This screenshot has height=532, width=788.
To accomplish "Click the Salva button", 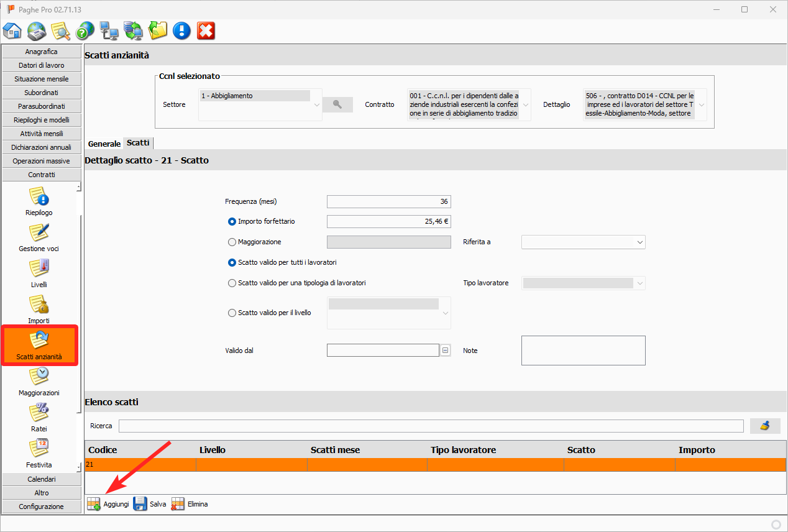I will 150,504.
